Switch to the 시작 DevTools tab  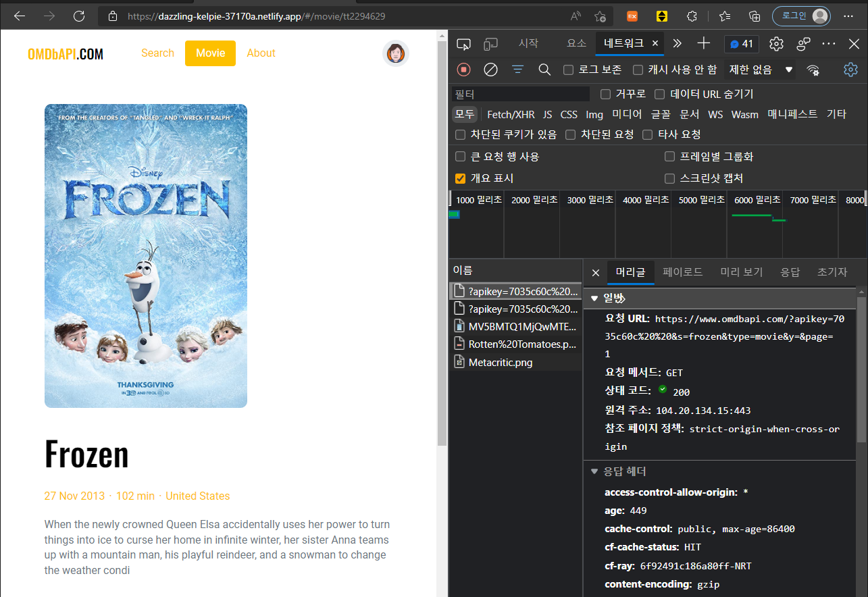click(528, 43)
